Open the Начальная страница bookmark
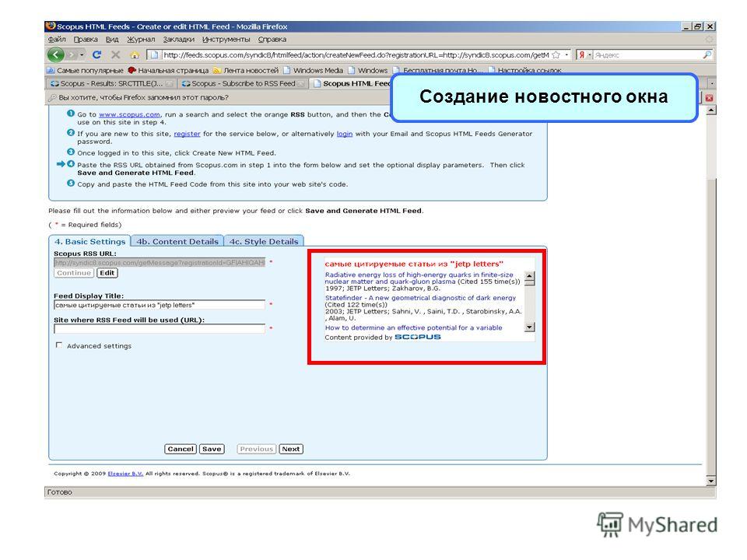 point(168,70)
